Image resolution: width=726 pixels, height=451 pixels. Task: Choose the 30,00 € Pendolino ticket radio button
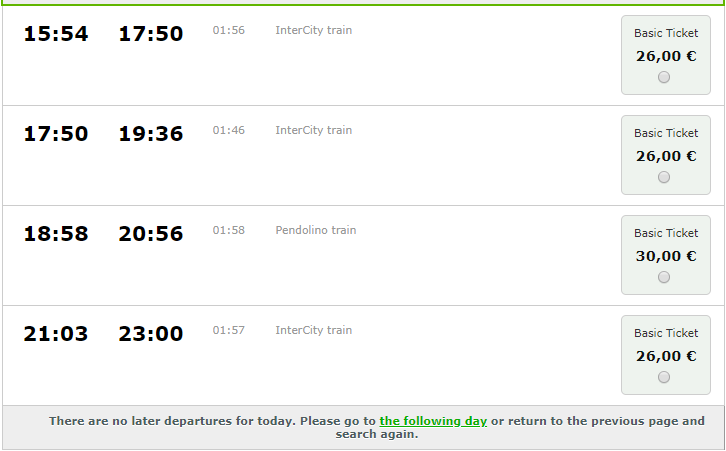pos(664,278)
